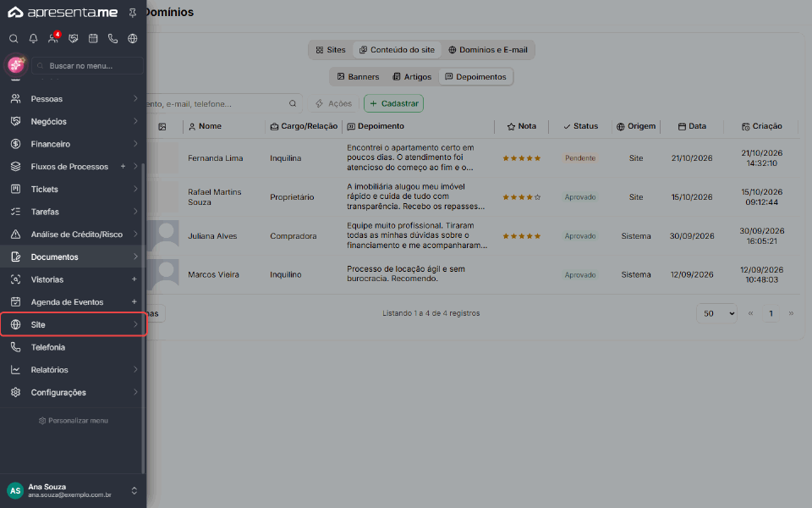The width and height of the screenshot is (812, 508).
Task: Open the people icon with badge 4
Action: (53, 38)
